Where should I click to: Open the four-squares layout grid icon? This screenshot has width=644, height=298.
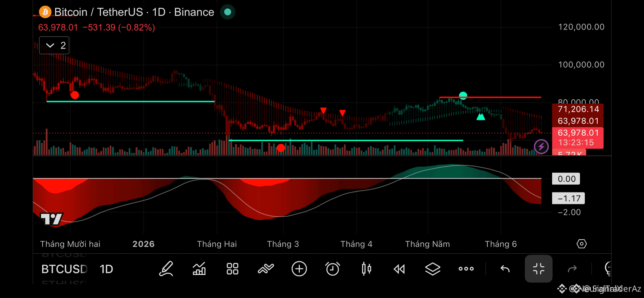pyautogui.click(x=233, y=269)
